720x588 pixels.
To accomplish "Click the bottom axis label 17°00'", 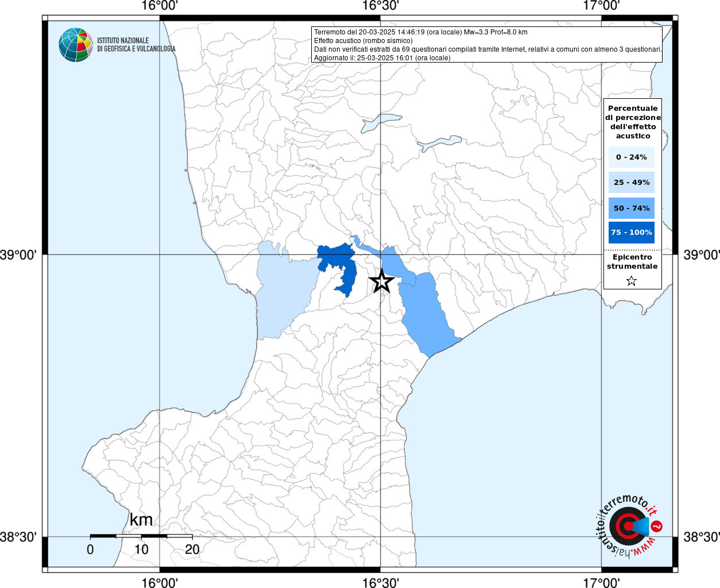I will pos(601,582).
